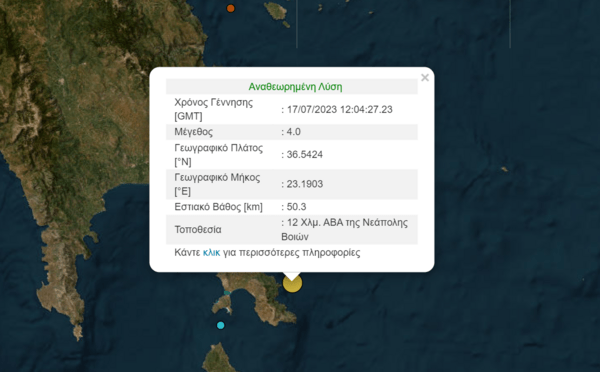Click the date 17/07/2023 12:04:27.23 value
600x372 pixels.
(x=340, y=109)
